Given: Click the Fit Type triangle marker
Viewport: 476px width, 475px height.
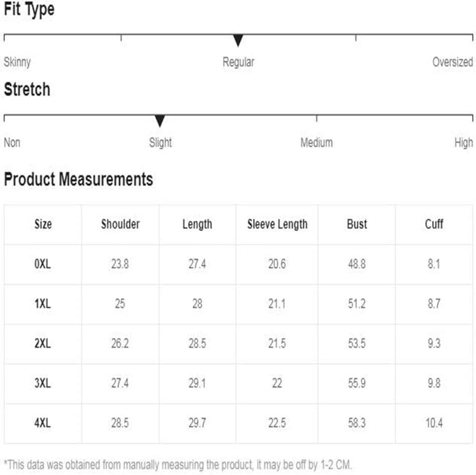Looking at the screenshot, I should (x=238, y=41).
